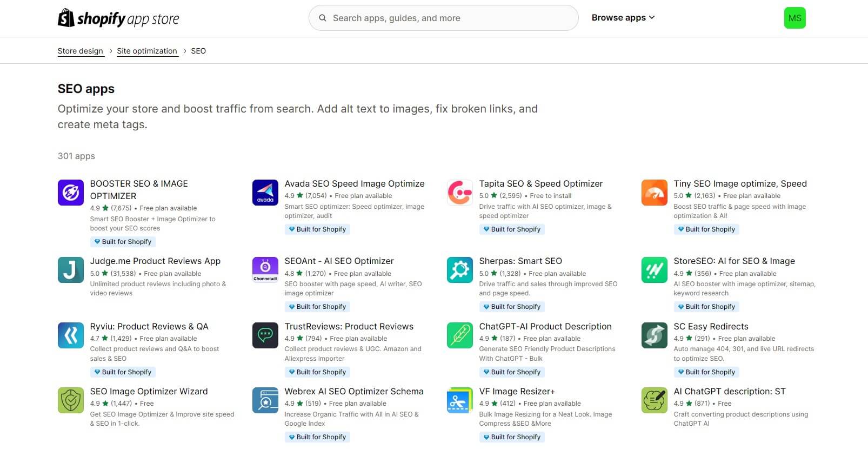
Task: Go to Site optimization breadcrumb
Action: pyautogui.click(x=147, y=51)
